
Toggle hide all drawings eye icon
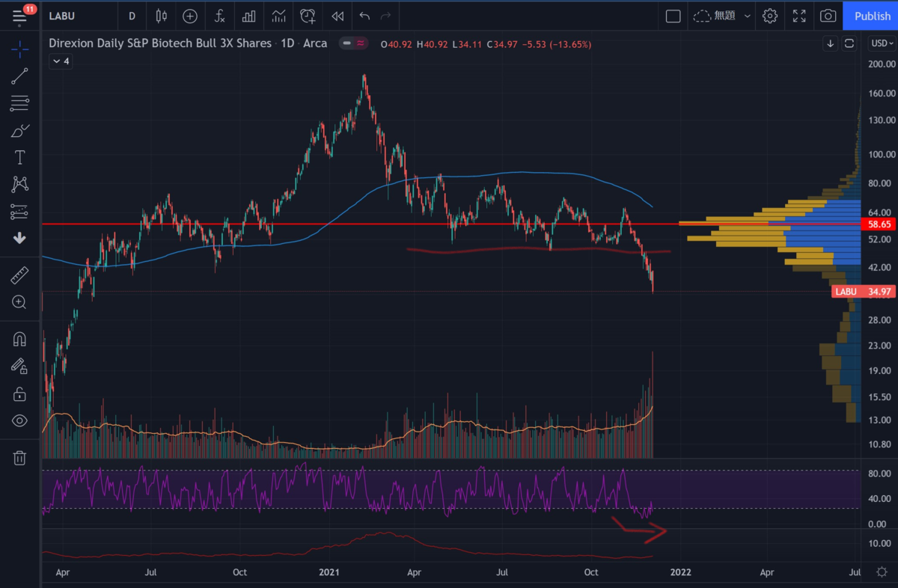[x=19, y=420]
